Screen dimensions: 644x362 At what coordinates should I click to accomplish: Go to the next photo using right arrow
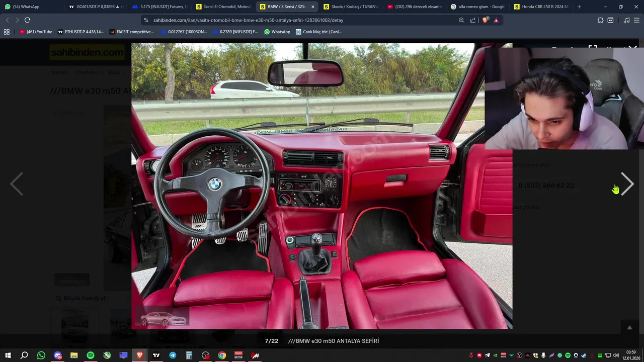[627, 184]
